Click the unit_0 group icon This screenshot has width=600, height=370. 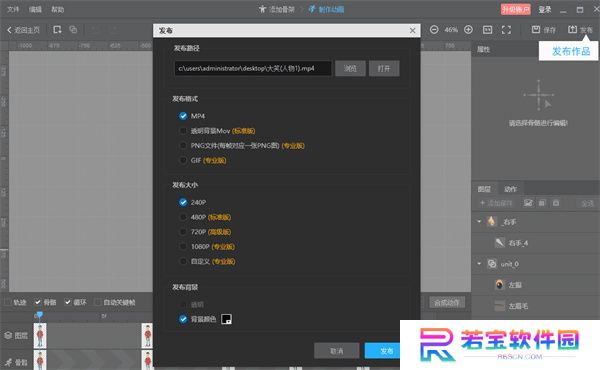[x=492, y=264]
